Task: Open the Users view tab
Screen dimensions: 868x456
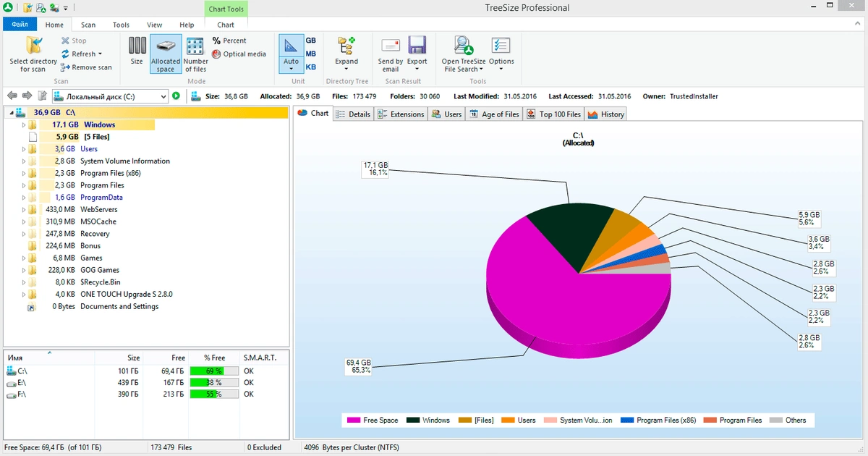Action: click(446, 114)
